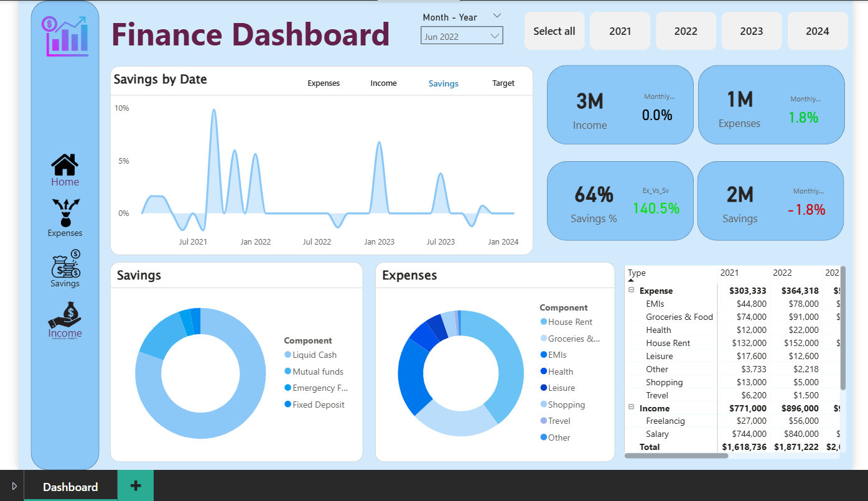Click the Income hand icon
Image resolution: width=868 pixels, height=501 pixels.
[x=65, y=316]
